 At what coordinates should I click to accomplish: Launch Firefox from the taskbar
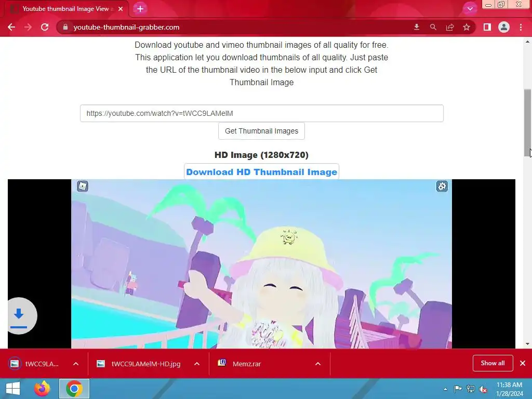point(42,389)
